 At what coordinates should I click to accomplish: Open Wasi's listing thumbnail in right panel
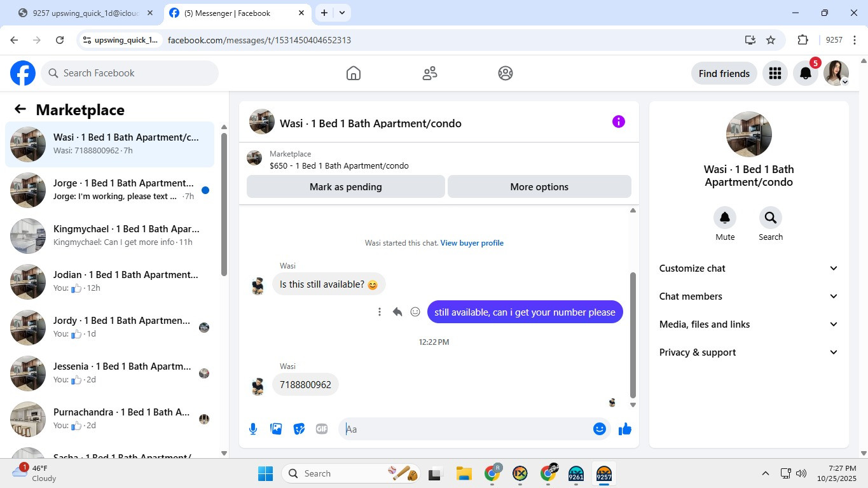tap(749, 134)
